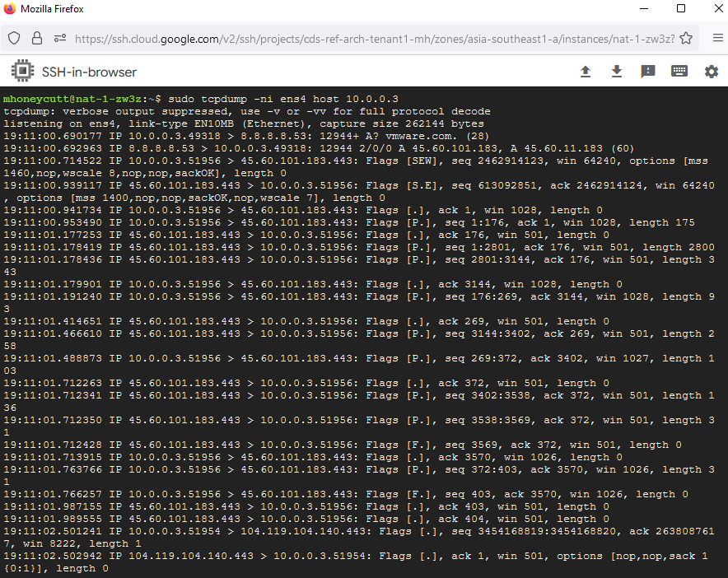The width and height of the screenshot is (728, 578).
Task: Click the site security padlock icon
Action: point(37,39)
